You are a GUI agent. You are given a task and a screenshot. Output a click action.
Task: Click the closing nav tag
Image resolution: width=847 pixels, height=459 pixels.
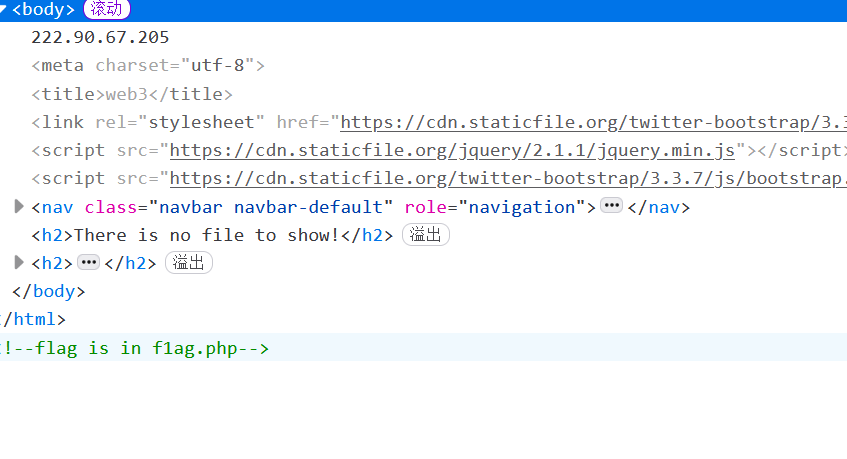pyautogui.click(x=658, y=207)
